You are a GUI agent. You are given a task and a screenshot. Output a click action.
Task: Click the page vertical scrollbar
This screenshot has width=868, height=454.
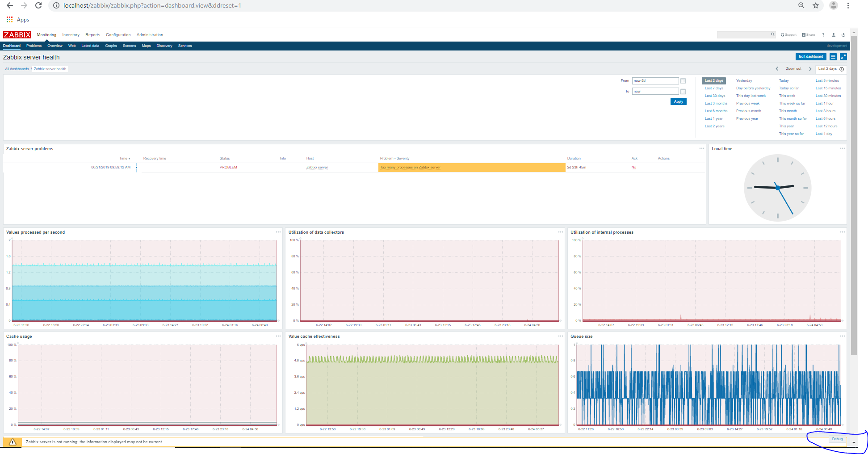click(x=854, y=196)
